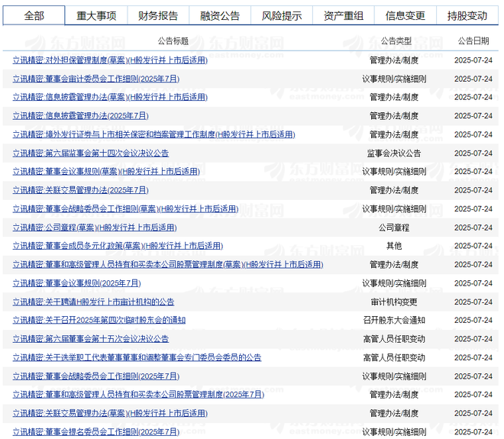Screen dimensions: 504x439
Task: Switch to the 信息变更 tab
Action: click(405, 15)
